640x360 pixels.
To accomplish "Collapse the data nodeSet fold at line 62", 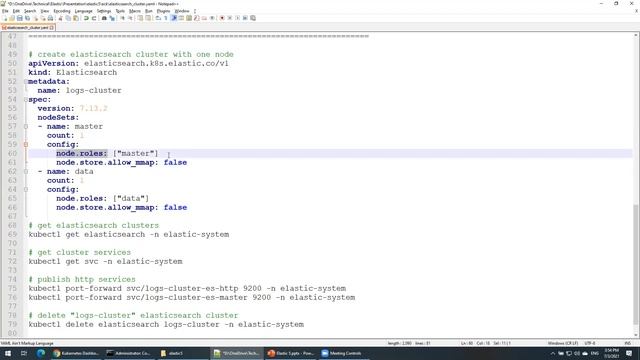I will coord(26,171).
